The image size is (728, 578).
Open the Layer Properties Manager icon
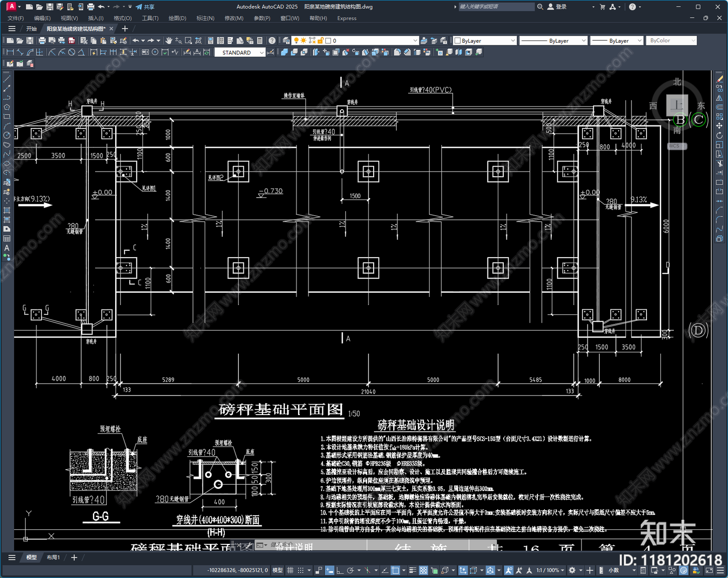286,41
